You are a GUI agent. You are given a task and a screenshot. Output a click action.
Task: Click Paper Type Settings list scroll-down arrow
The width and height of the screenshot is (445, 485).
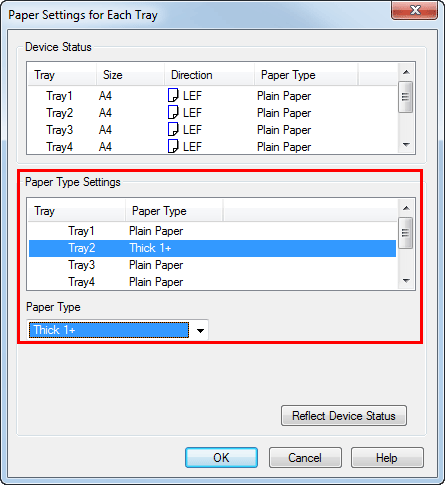pos(406,281)
